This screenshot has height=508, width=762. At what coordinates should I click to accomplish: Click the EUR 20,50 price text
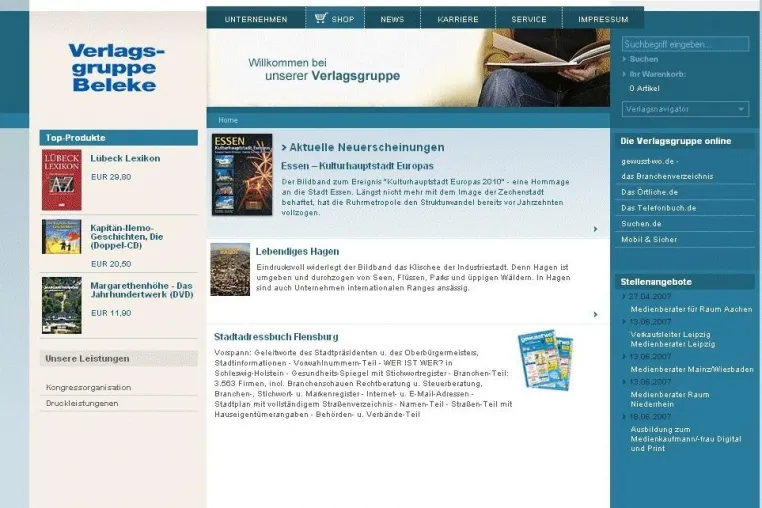point(111,264)
